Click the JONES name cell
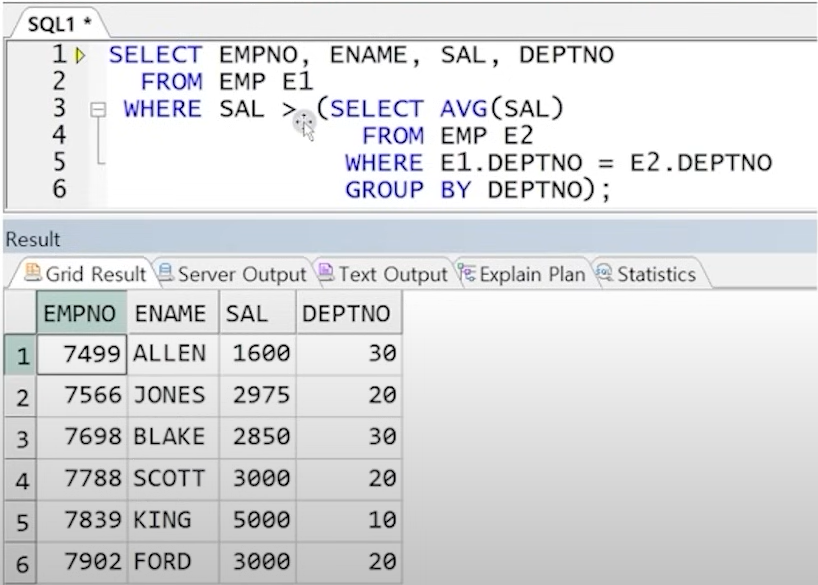The image size is (818, 585). 173,397
